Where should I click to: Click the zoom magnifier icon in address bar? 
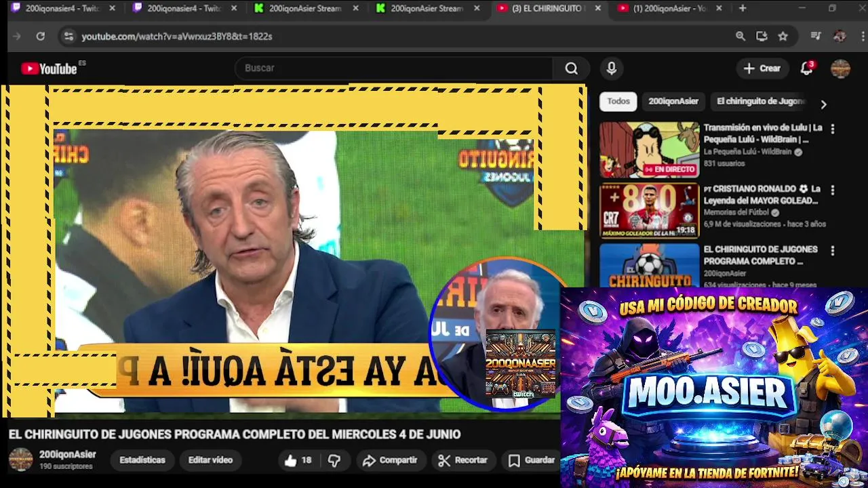click(741, 36)
